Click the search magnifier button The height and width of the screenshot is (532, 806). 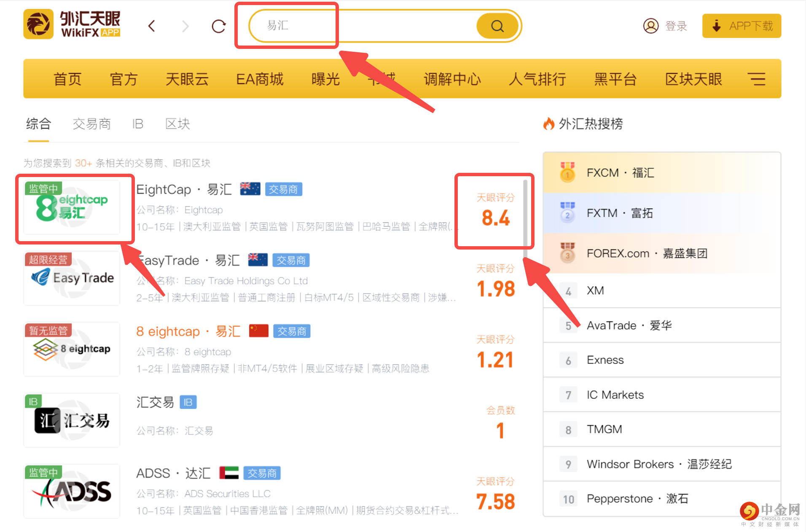(x=497, y=26)
